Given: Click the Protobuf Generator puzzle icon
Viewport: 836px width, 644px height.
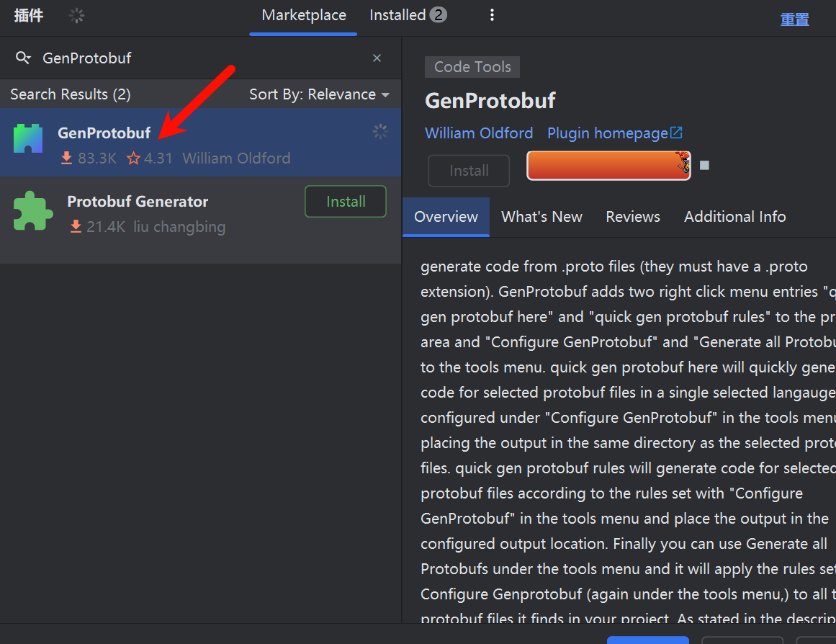Looking at the screenshot, I should coord(33,210).
